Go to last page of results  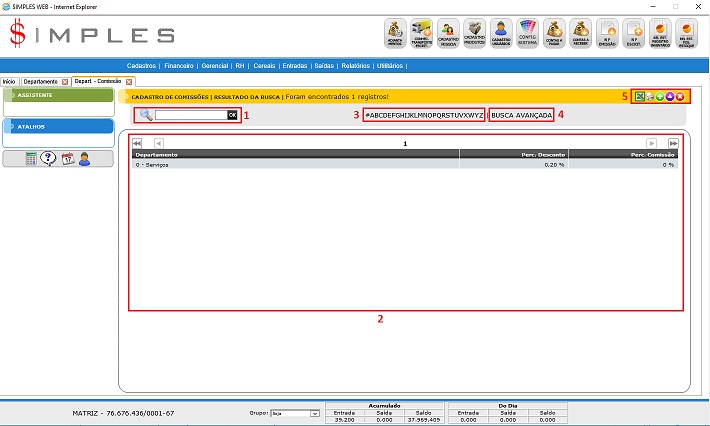click(673, 144)
